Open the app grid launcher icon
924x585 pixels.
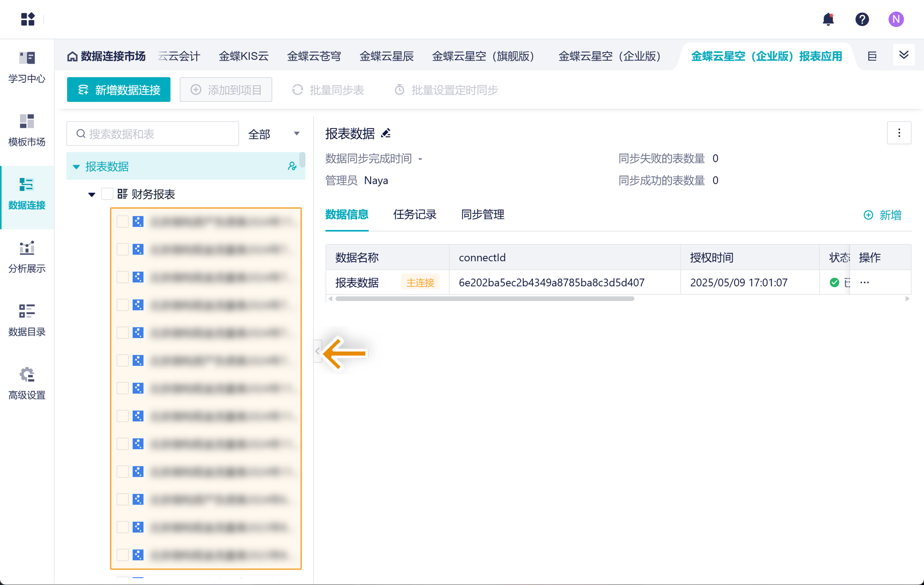tap(28, 19)
